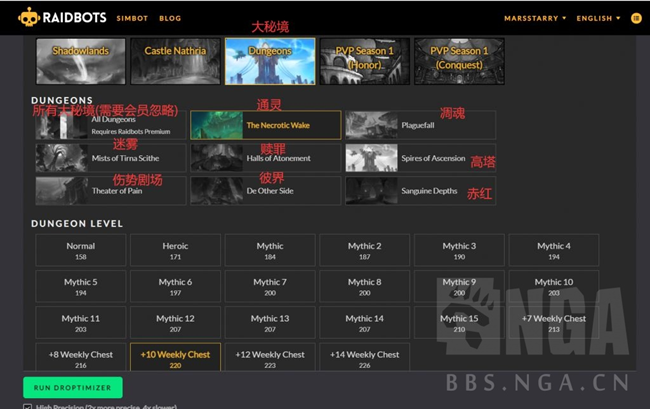Select Mythic 5 level 194
This screenshot has height=409, width=650.
(x=81, y=286)
